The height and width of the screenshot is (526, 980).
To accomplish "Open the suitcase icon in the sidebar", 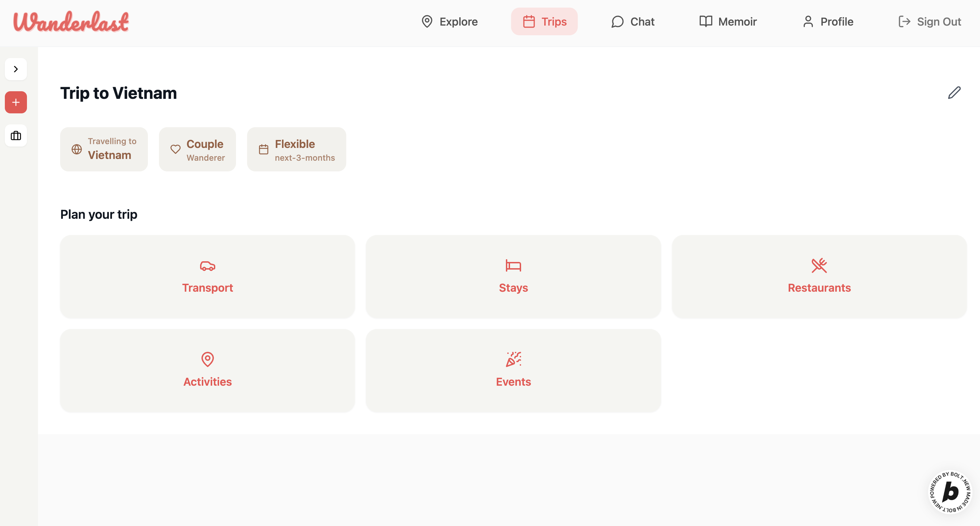I will (16, 135).
